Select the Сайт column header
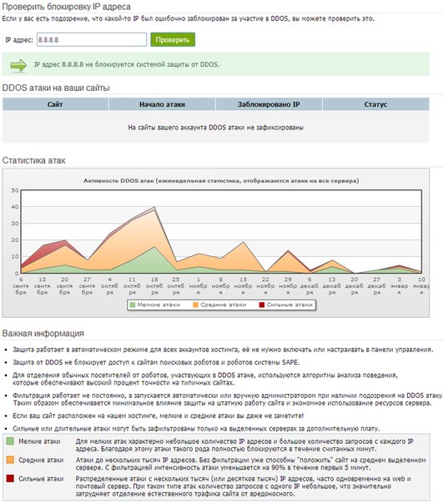 (55, 104)
